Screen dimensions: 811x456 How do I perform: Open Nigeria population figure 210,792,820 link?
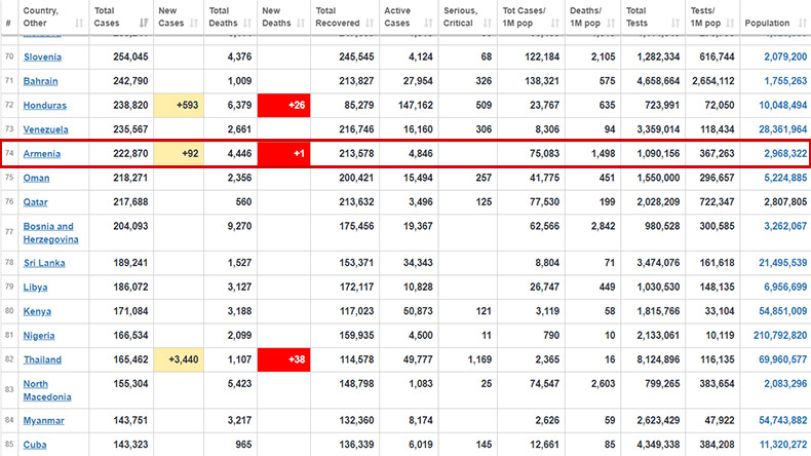pos(780,336)
